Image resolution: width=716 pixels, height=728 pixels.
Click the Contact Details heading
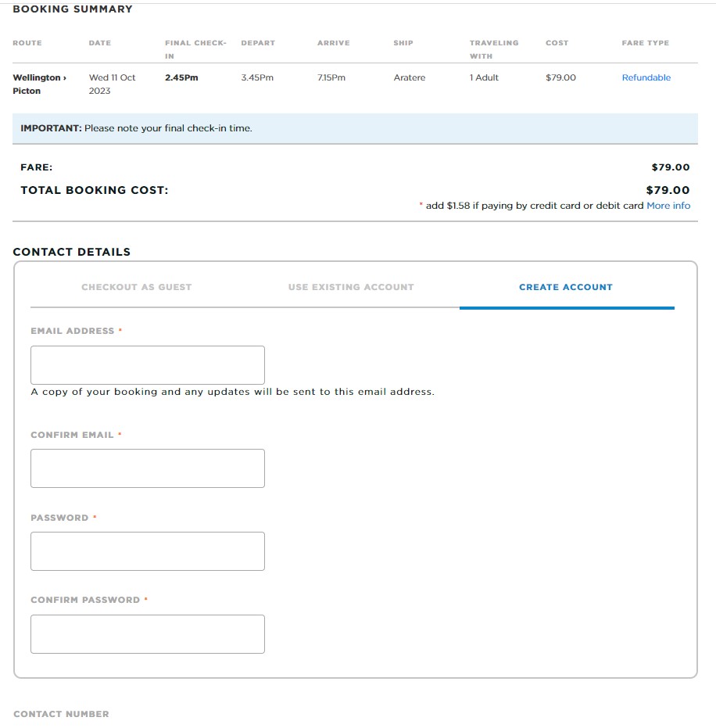coord(71,252)
